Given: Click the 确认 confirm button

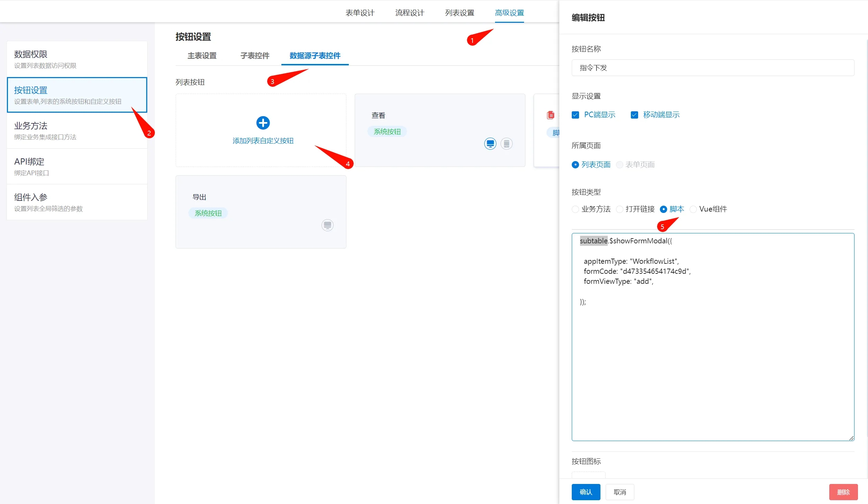Looking at the screenshot, I should click(586, 492).
